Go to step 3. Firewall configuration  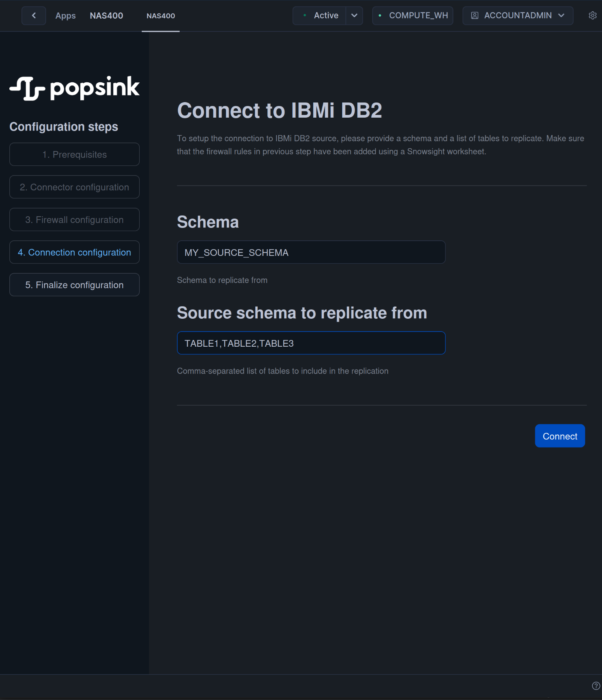coord(75,220)
